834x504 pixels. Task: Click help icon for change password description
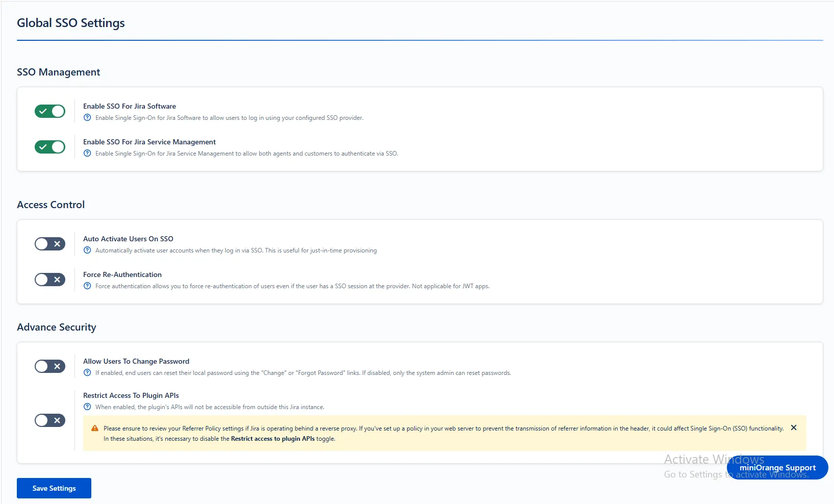pyautogui.click(x=87, y=373)
